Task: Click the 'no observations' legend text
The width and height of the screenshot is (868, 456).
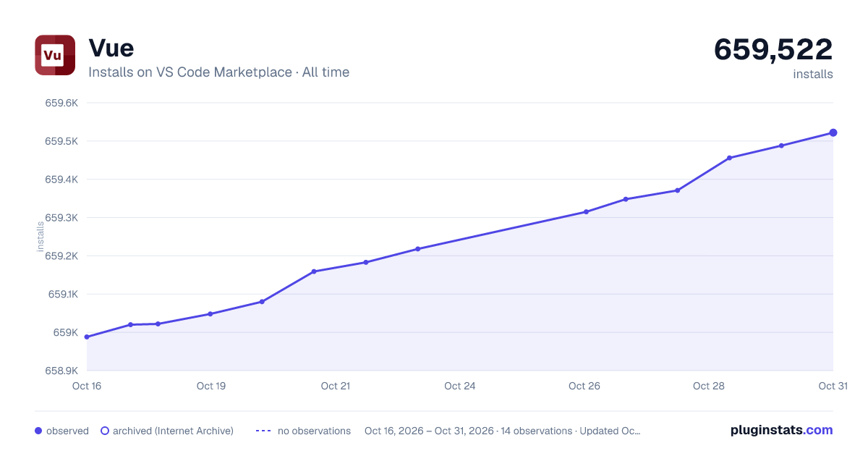Action: click(314, 431)
